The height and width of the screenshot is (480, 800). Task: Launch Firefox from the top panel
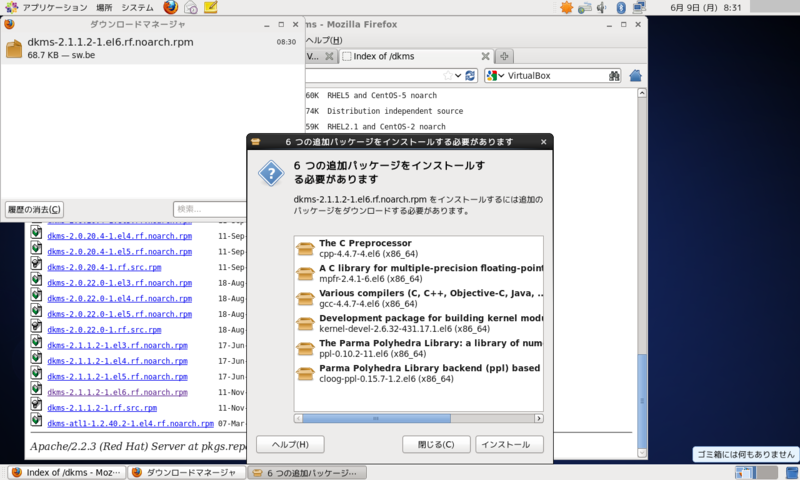pos(170,7)
